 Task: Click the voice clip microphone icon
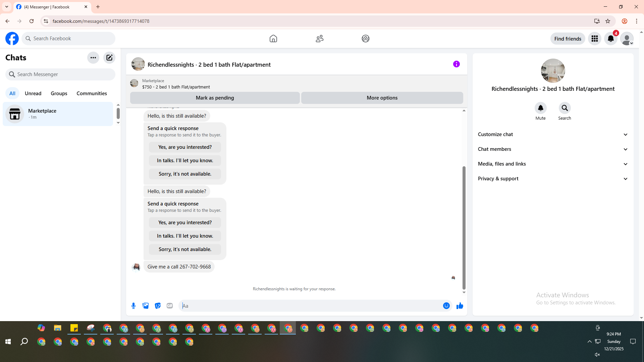point(133,306)
